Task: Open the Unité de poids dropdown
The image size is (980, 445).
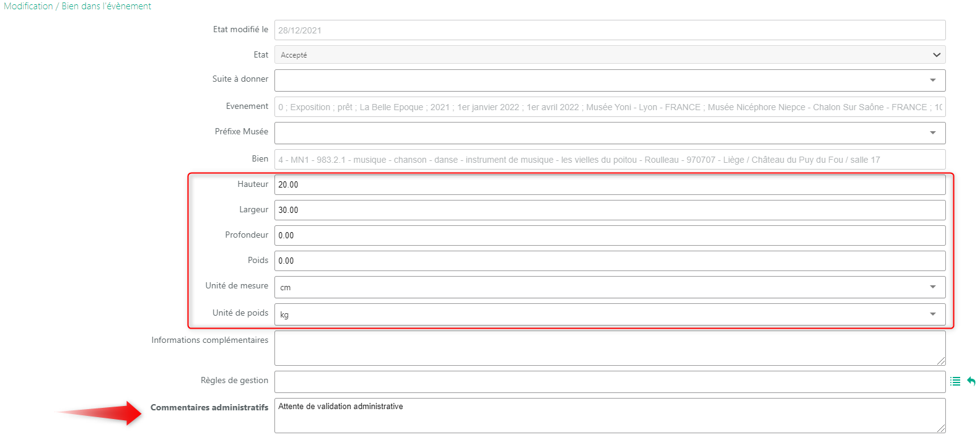Action: click(610, 314)
